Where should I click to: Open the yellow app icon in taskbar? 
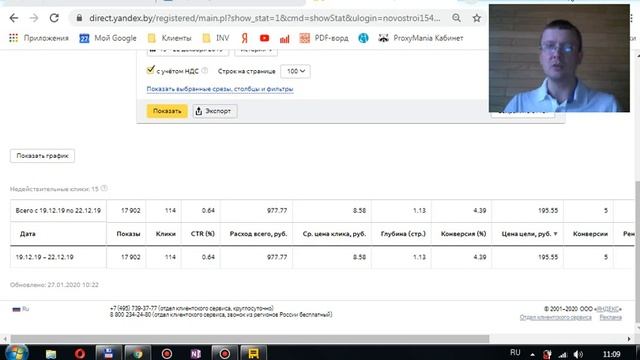253,353
